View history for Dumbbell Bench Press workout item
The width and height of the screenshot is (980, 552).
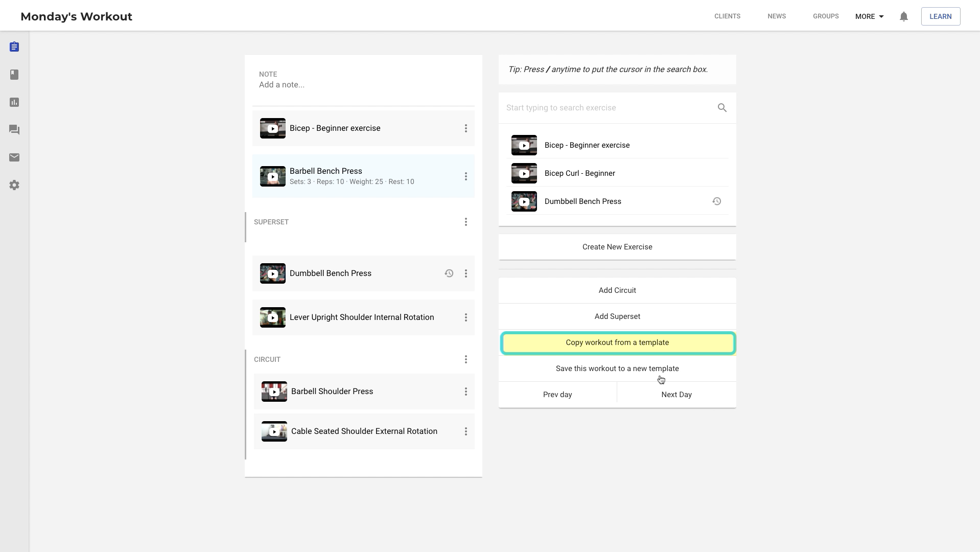[449, 273]
